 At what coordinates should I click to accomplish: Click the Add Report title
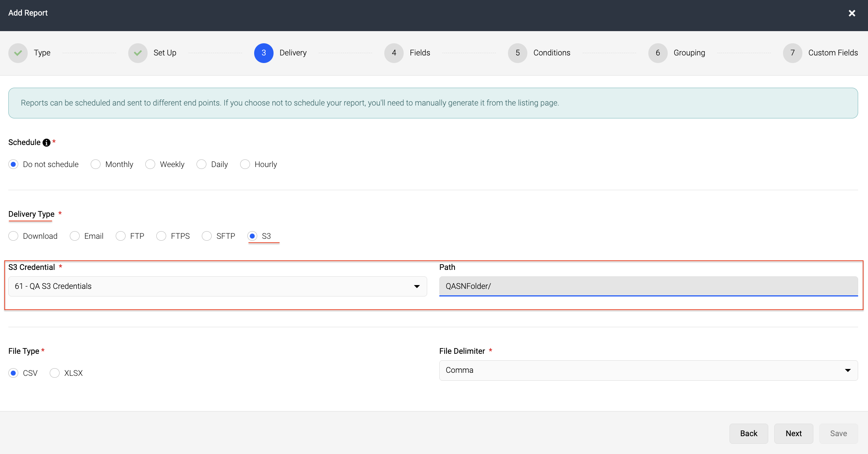pos(28,13)
